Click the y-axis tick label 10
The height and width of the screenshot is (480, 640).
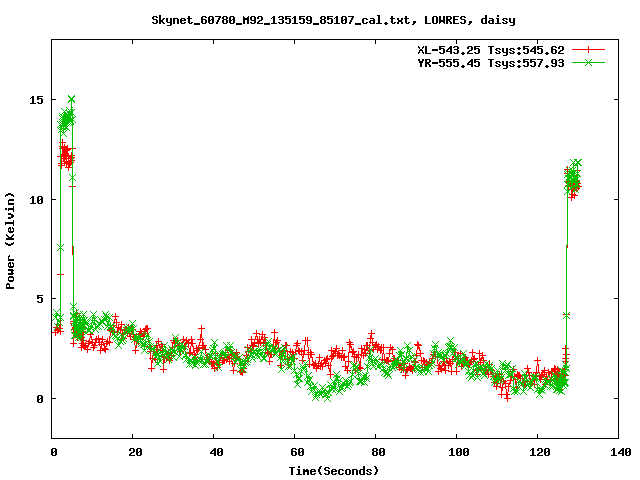(x=36, y=200)
